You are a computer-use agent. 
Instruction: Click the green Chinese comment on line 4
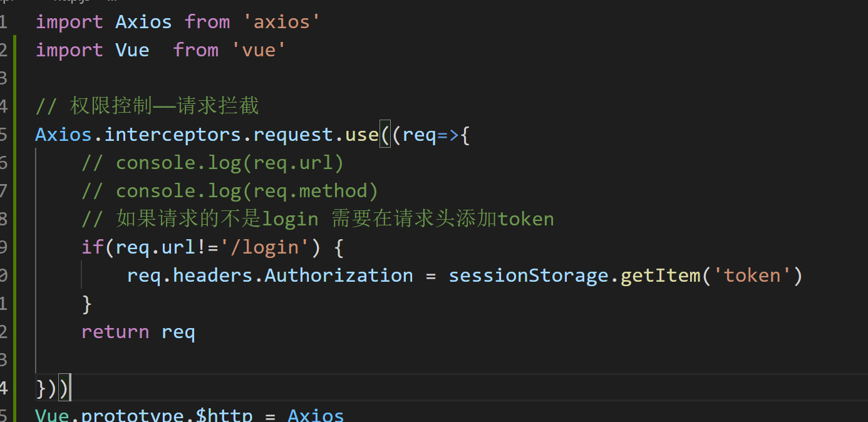coord(147,106)
